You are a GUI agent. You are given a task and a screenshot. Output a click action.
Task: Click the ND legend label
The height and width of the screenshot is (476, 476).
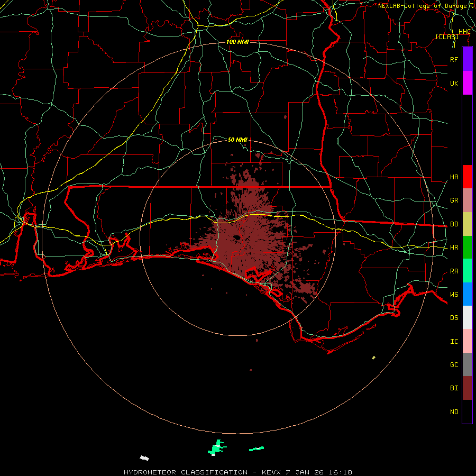454,412
